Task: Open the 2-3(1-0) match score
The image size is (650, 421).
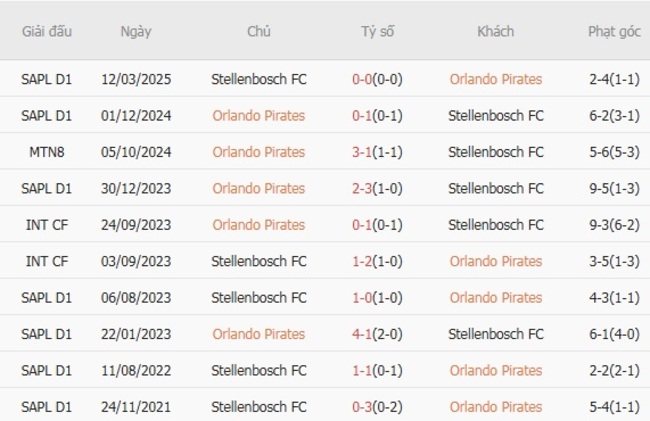Action: click(378, 188)
